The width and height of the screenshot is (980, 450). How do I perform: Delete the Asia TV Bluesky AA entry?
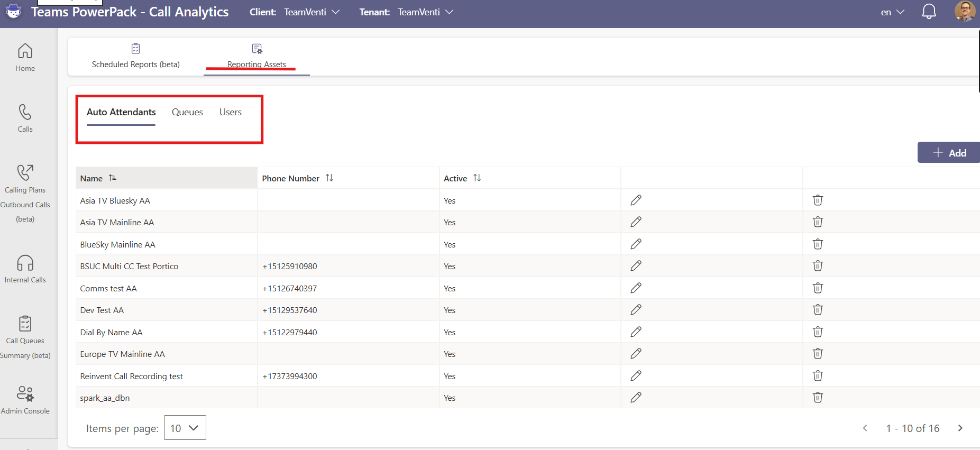coord(818,200)
